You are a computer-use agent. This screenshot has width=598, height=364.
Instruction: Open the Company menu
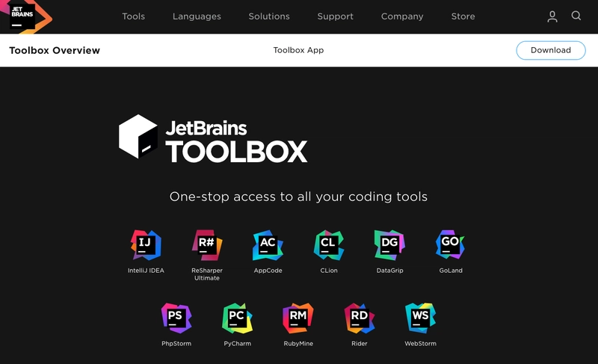402,16
